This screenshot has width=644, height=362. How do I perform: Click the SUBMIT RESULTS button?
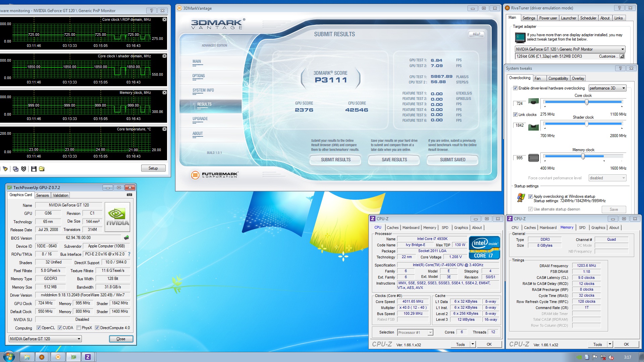[335, 160]
